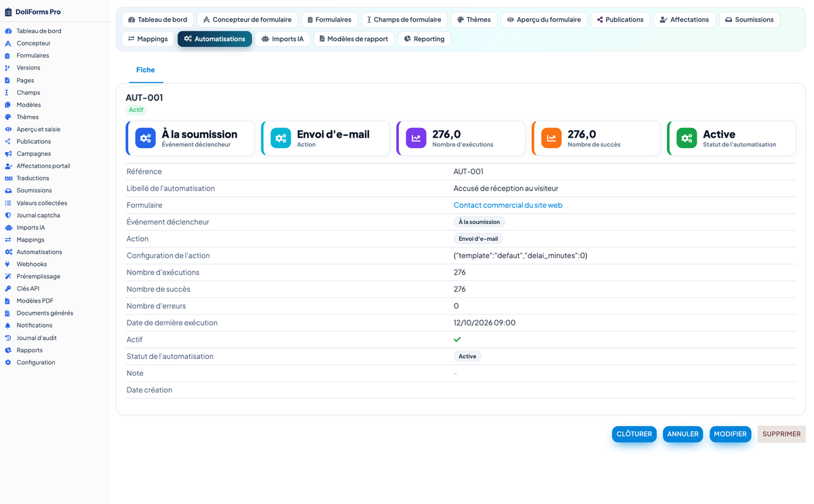
Task: Click the green gears icon on Active card
Action: pos(686,138)
